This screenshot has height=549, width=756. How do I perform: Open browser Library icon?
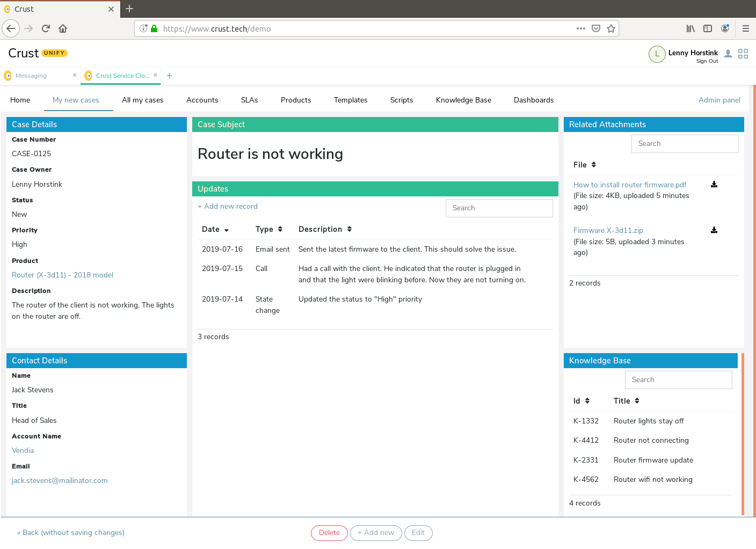(x=690, y=28)
